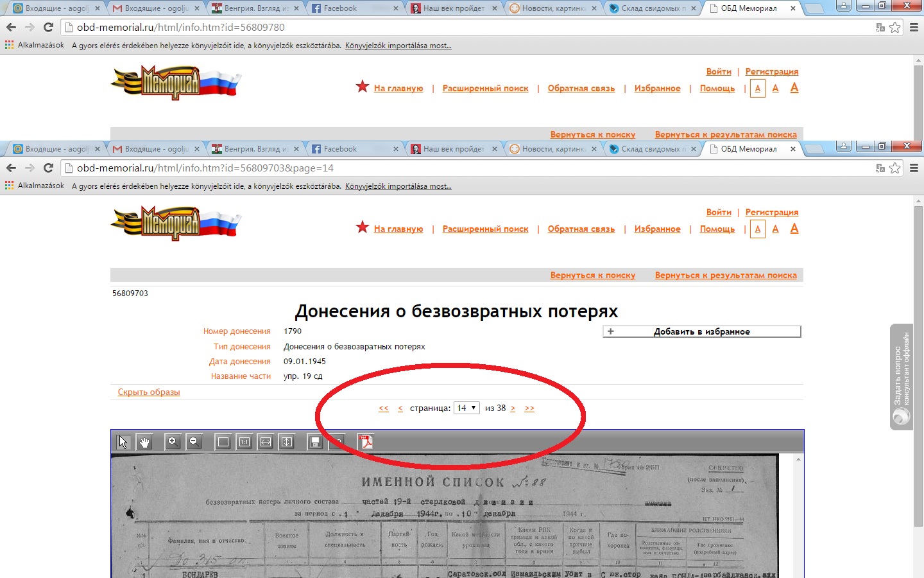Choose smallest font size A in upper window

pos(758,89)
